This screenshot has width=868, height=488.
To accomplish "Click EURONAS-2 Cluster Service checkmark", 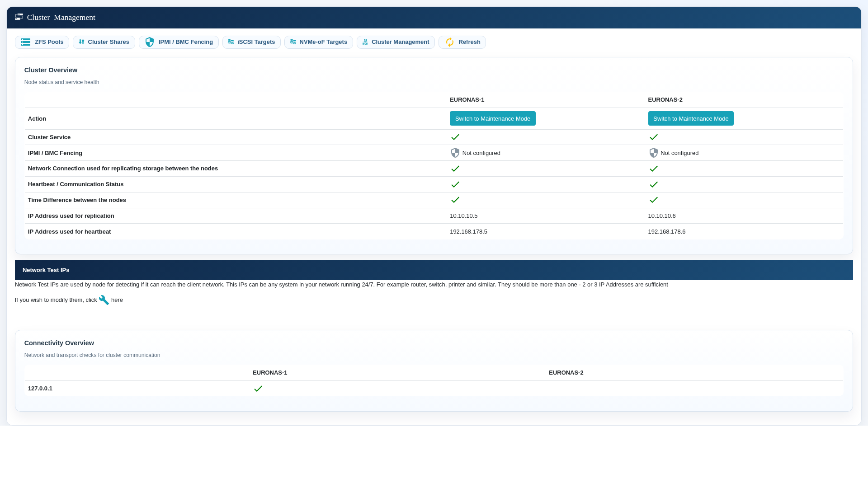I will 654,137.
